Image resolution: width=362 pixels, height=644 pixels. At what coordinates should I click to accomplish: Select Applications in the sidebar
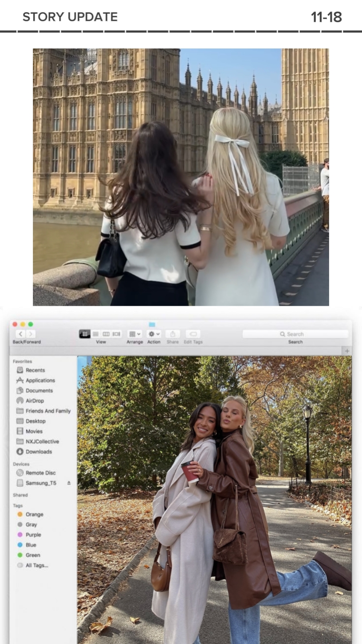point(40,380)
